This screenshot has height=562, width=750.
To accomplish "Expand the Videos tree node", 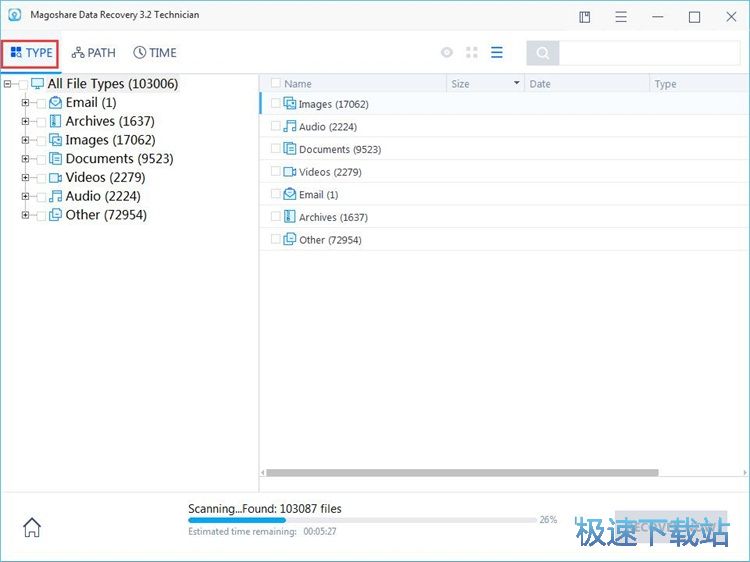I will (x=25, y=177).
